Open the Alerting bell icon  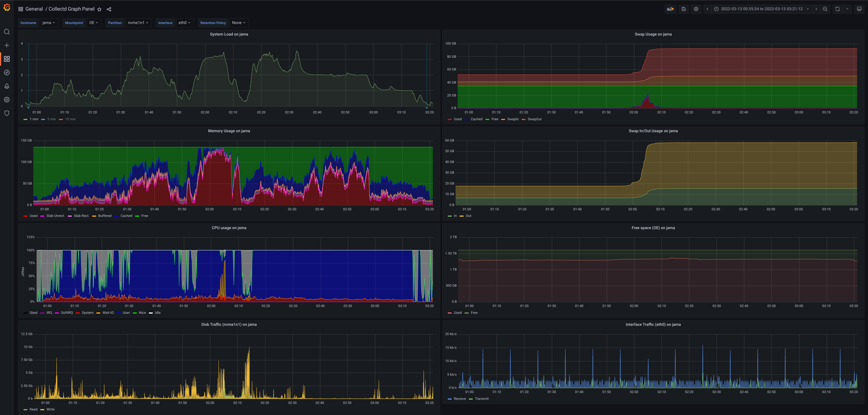[x=7, y=86]
